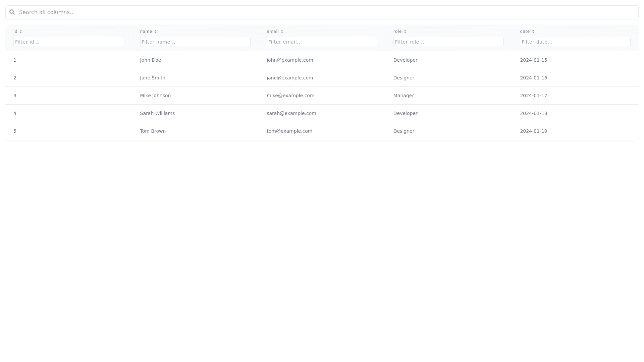Click the Filter role input
This screenshot has height=362, width=644.
click(x=448, y=42)
